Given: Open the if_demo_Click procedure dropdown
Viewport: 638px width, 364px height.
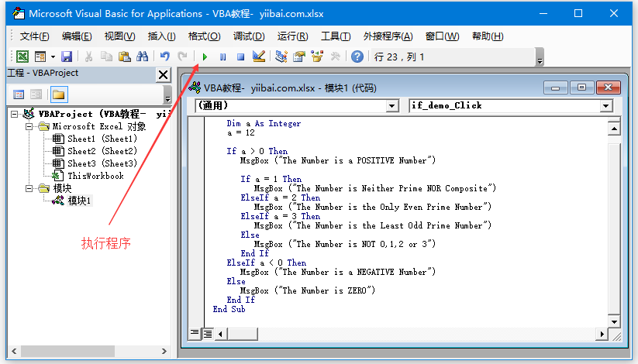Looking at the screenshot, I should pyautogui.click(x=606, y=106).
